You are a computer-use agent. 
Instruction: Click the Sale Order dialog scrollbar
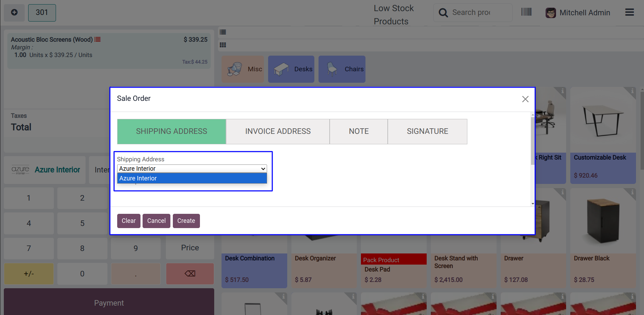pos(532,141)
